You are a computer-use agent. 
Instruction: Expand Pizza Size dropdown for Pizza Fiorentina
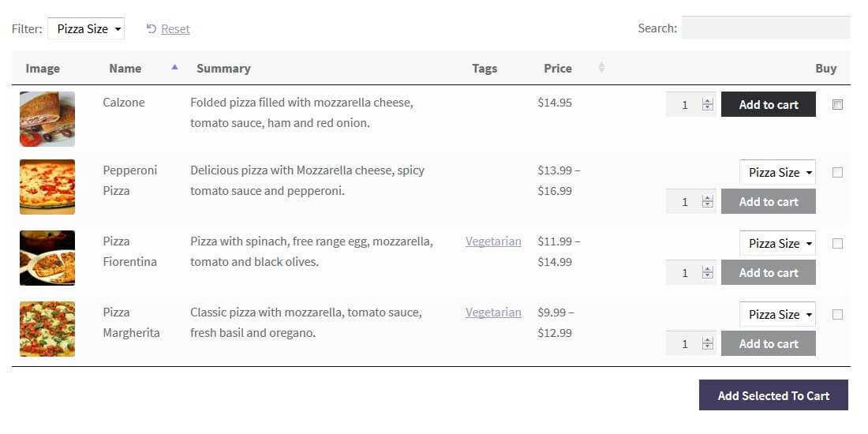click(x=777, y=244)
